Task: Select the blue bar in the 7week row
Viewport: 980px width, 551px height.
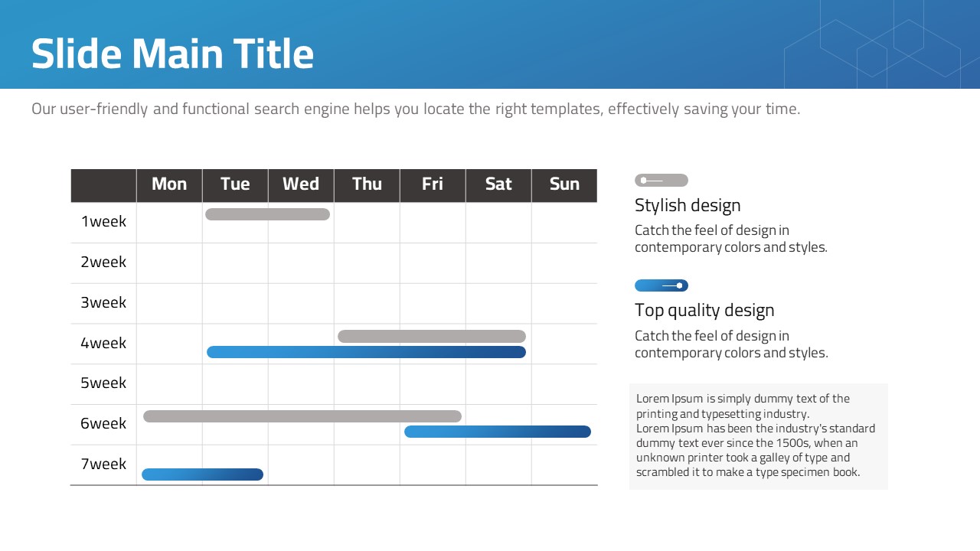Action: tap(203, 474)
